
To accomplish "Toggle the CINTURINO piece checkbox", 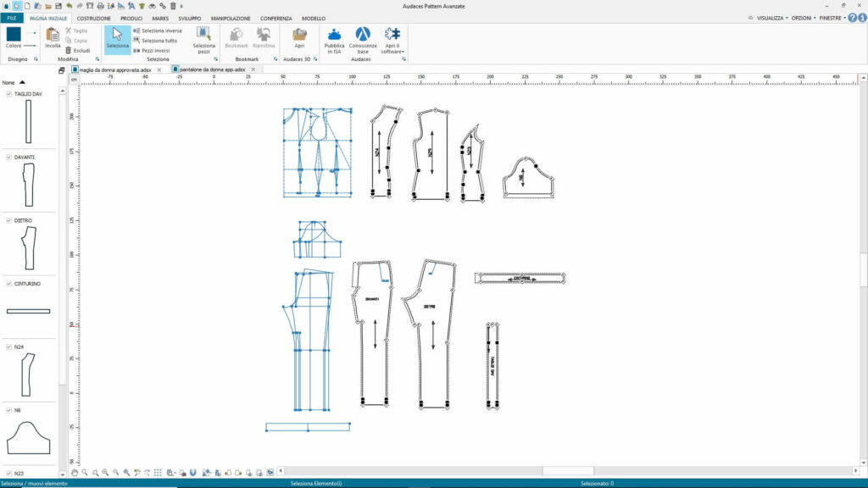I will tap(8, 284).
